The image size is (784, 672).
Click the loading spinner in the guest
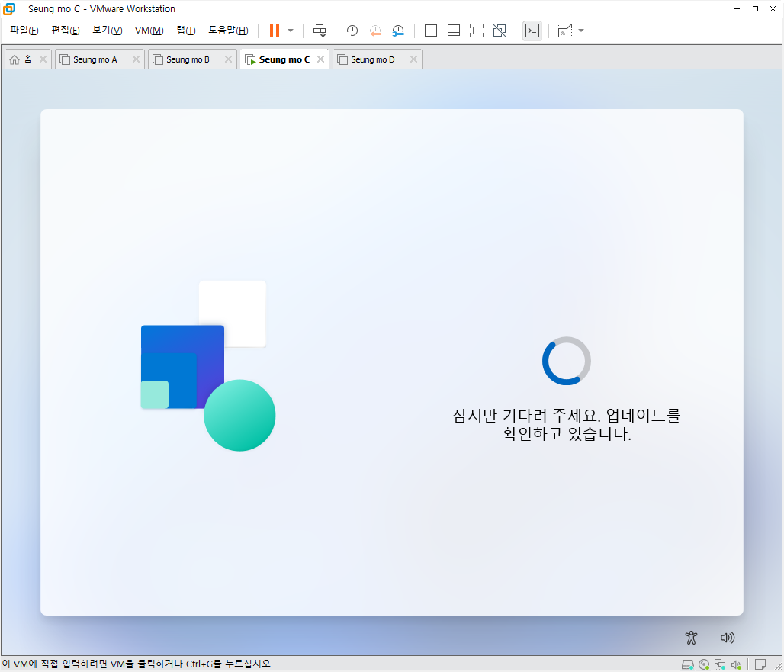click(567, 361)
